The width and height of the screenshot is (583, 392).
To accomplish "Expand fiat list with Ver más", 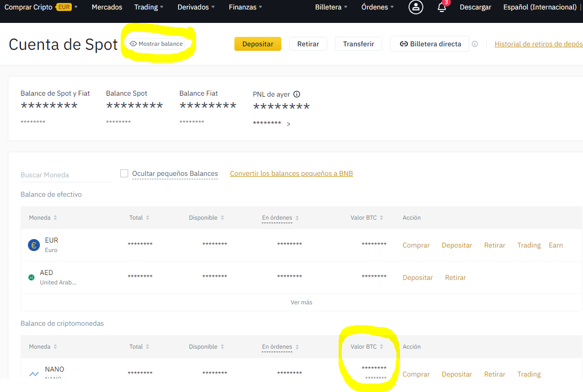I will point(301,302).
